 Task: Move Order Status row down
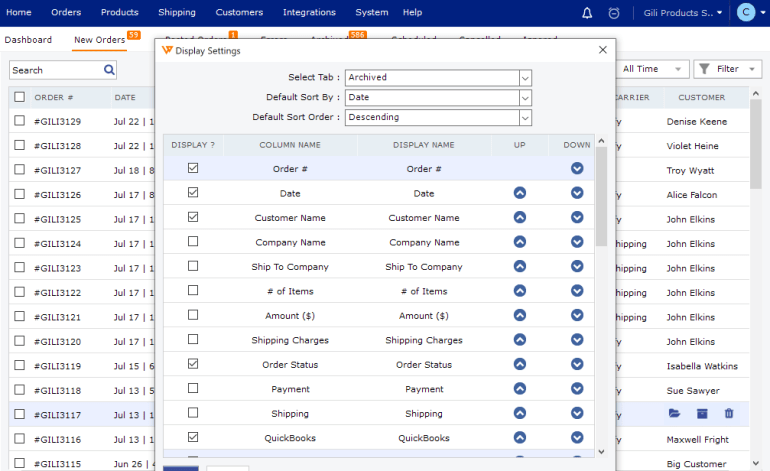click(577, 364)
